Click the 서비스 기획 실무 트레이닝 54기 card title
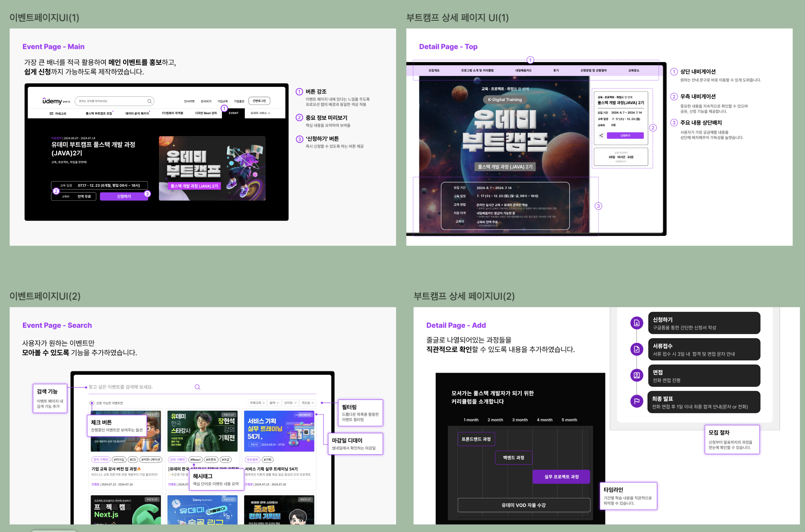This screenshot has width=805, height=532. click(271, 469)
